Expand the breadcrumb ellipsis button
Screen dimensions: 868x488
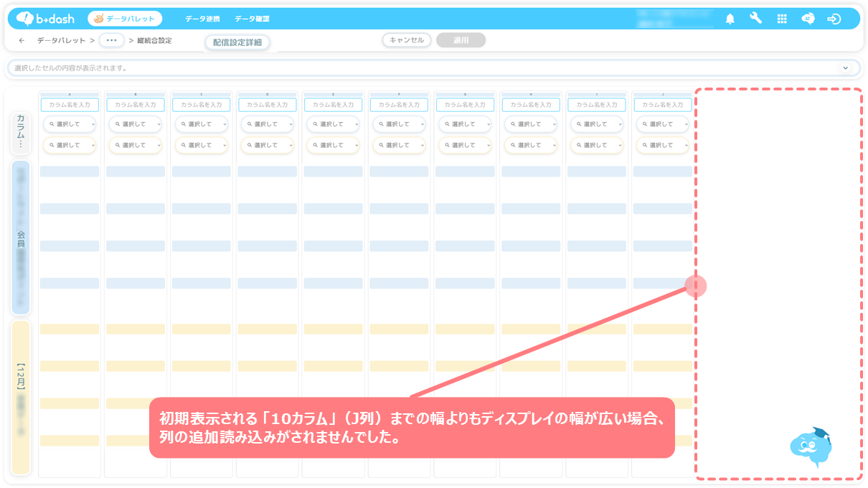tap(111, 41)
